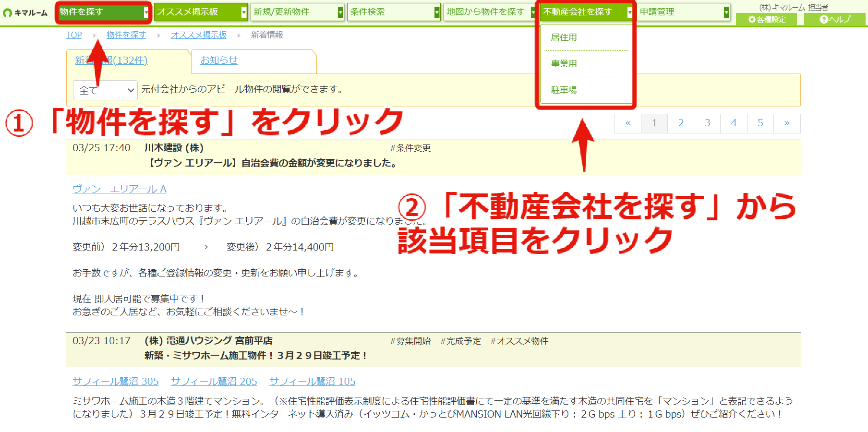This screenshot has height=432, width=868.
Task: Open the オススメ掲示板 menu
Action: point(201,12)
